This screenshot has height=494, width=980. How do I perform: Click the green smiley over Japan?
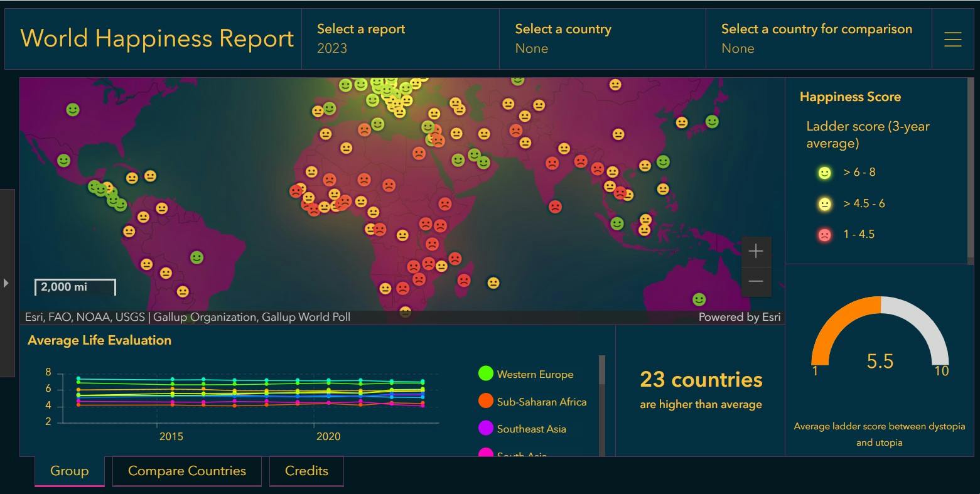click(712, 121)
